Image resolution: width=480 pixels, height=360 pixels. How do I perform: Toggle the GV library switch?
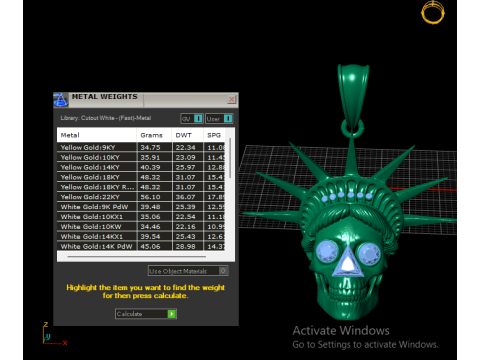192,119
